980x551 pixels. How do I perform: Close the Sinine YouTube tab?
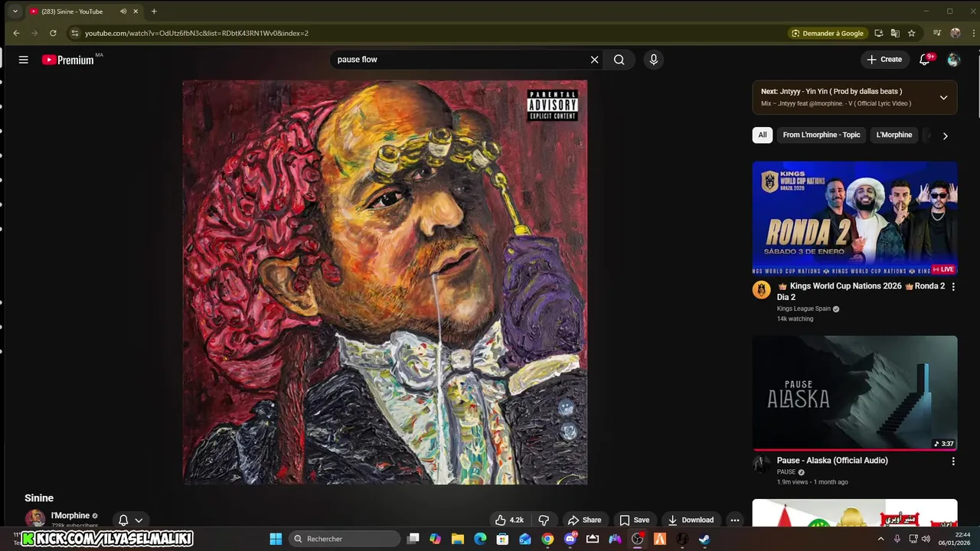[x=136, y=11]
